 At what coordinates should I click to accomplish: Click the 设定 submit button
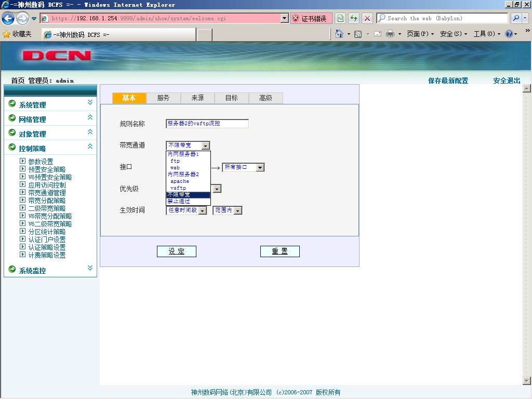pos(177,251)
